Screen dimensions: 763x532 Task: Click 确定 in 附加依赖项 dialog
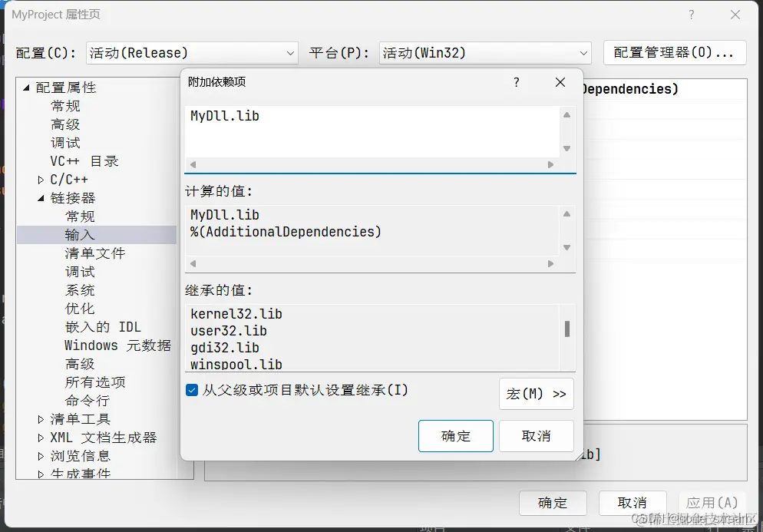point(455,436)
